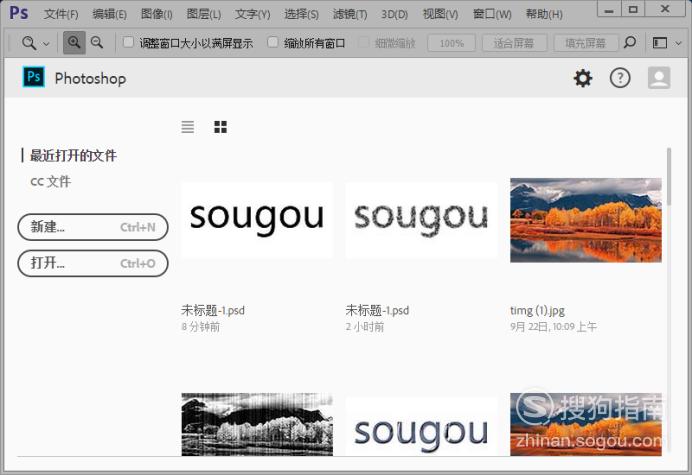Open help via the question mark icon
The height and width of the screenshot is (475, 692).
pos(620,78)
